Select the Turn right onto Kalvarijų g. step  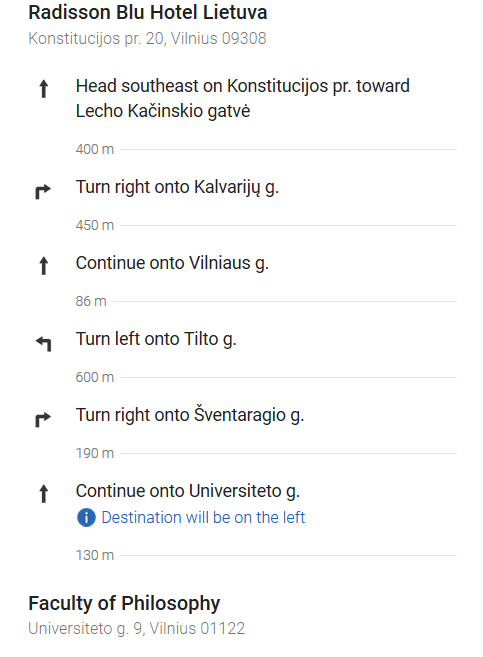[x=177, y=187]
